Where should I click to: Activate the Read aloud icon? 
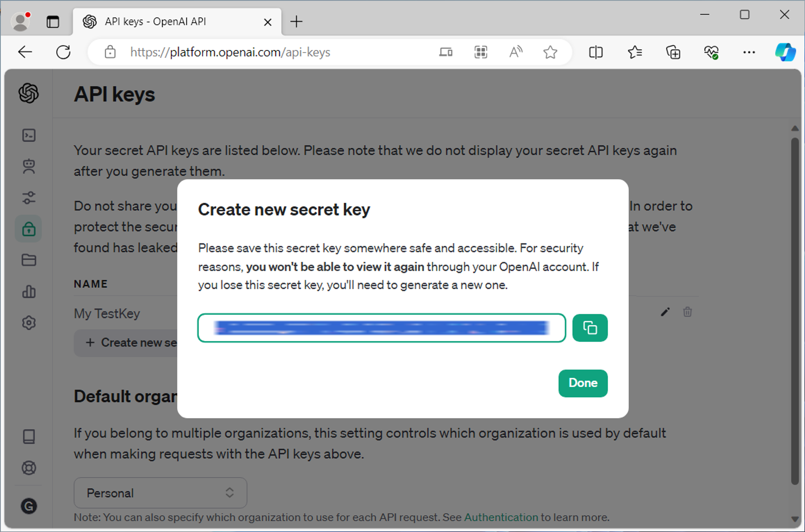tap(516, 52)
